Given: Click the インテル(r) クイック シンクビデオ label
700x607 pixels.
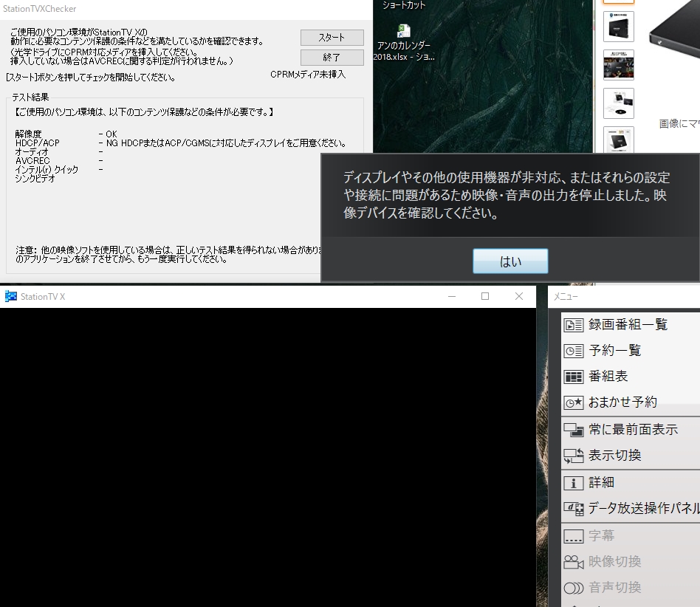Looking at the screenshot, I should 47,174.
